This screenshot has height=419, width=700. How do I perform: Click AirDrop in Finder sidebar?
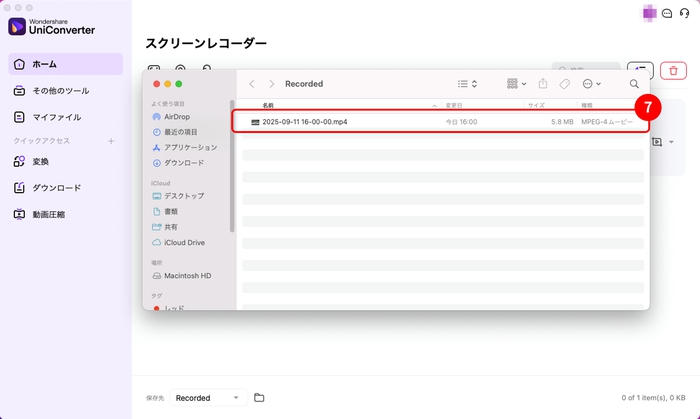tap(176, 116)
